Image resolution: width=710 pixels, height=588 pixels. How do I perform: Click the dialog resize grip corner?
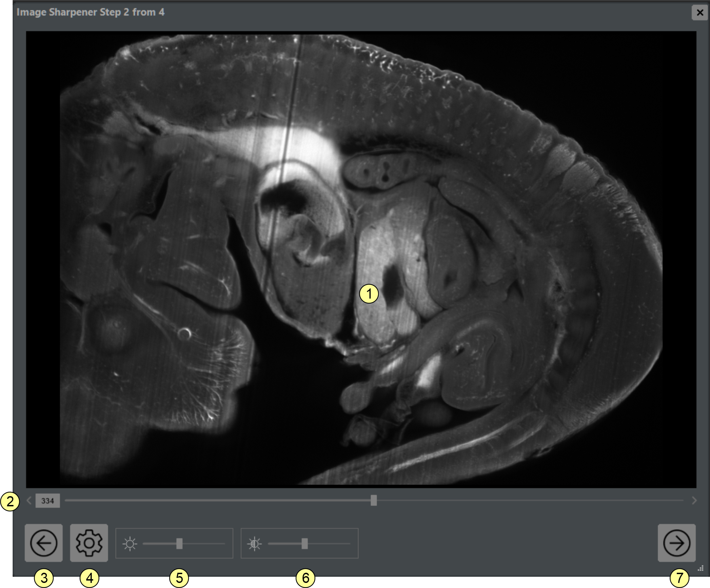pos(701,568)
